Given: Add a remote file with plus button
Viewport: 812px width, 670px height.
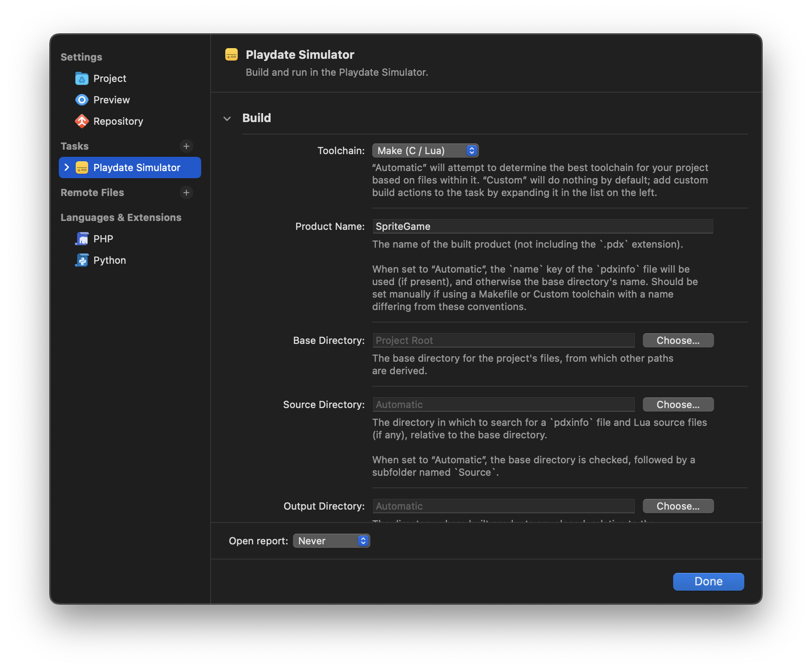Looking at the screenshot, I should pos(187,192).
